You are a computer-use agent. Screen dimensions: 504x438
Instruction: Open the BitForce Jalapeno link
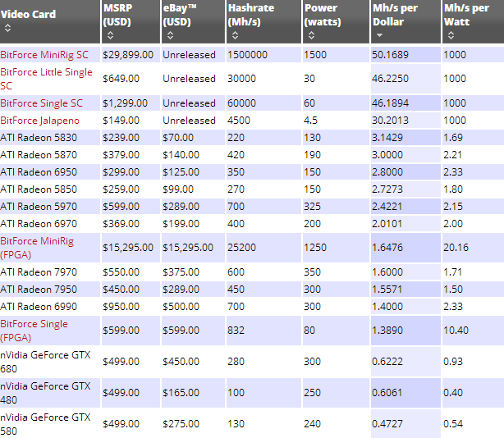coord(40,121)
